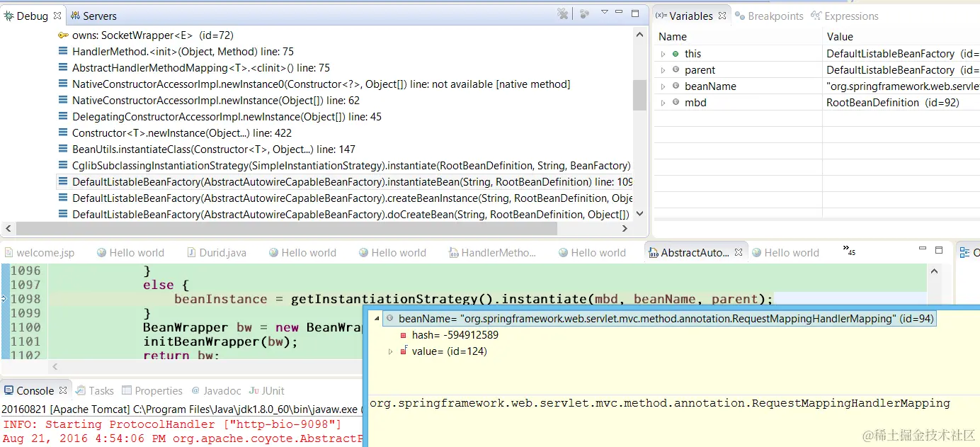
Task: Click the greyed circles icon in Debug toolbar
Action: [x=584, y=13]
